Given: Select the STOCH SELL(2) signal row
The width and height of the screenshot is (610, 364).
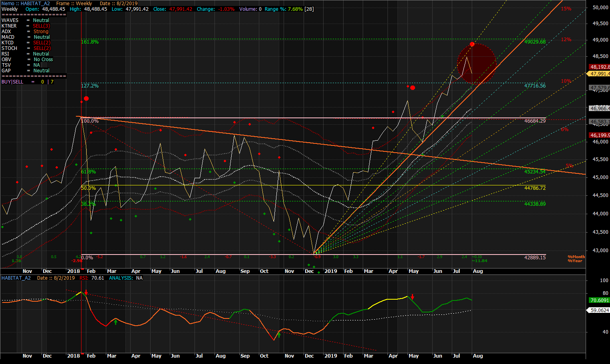Looking at the screenshot, I should click(x=26, y=48).
